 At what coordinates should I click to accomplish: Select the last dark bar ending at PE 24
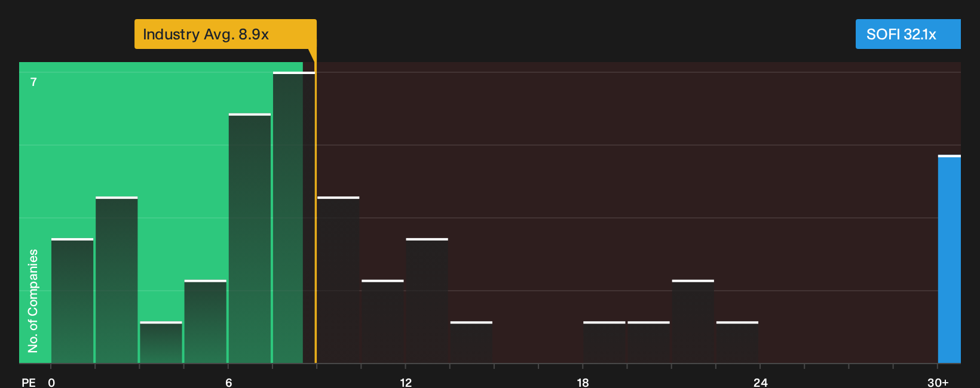[737, 342]
